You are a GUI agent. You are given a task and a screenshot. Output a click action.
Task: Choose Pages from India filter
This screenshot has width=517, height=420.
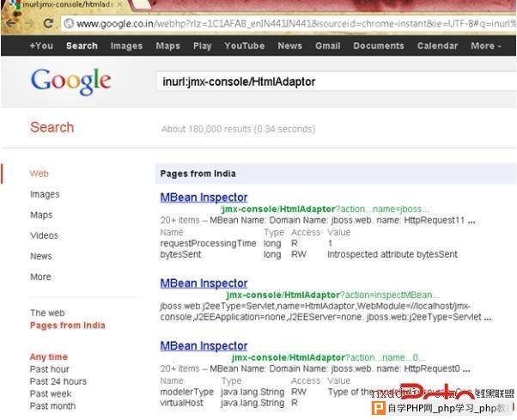tap(68, 326)
